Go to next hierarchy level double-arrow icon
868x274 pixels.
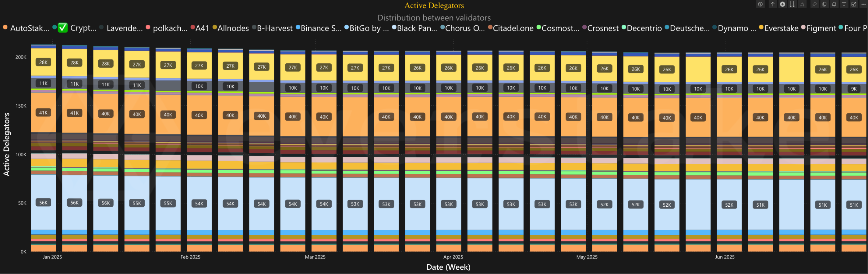pos(792,4)
